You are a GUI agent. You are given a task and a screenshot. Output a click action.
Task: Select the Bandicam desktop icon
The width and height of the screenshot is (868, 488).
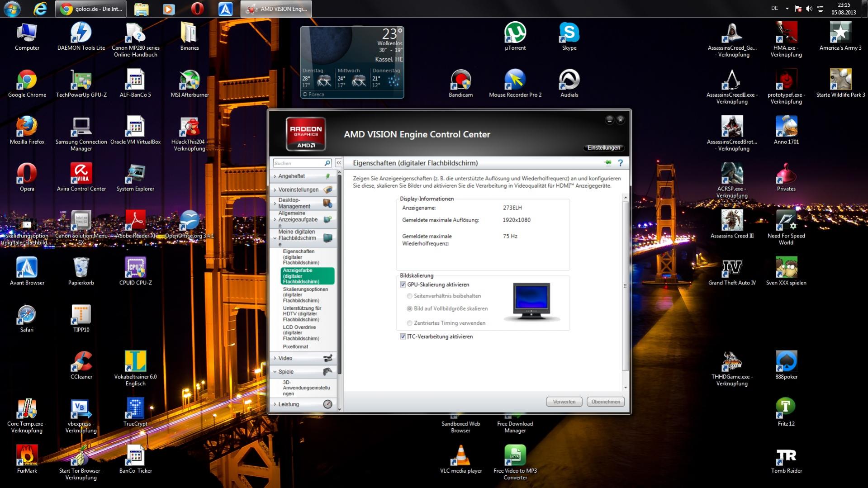(460, 84)
